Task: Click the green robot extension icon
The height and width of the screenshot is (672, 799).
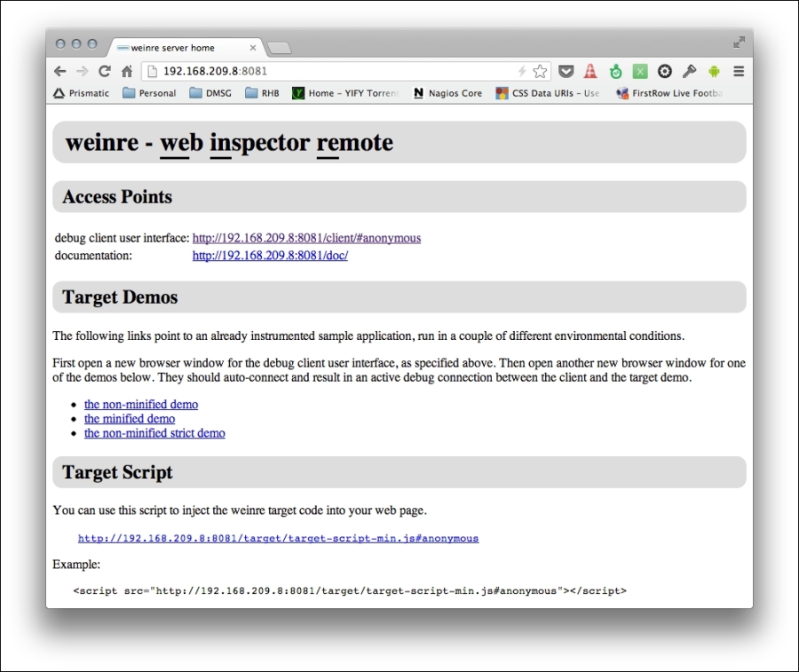Action: tap(615, 71)
